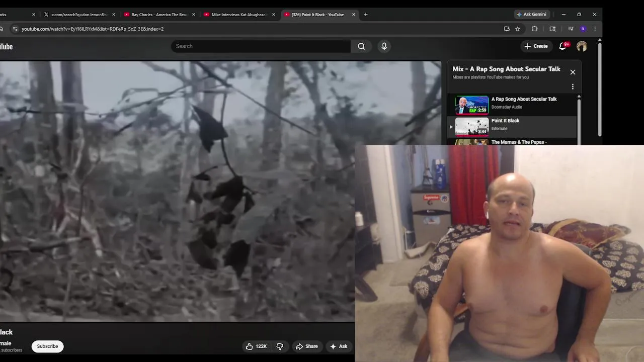Image resolution: width=644 pixels, height=362 pixels.
Task: Open Chrome extensions puzzle icon
Action: point(535,29)
